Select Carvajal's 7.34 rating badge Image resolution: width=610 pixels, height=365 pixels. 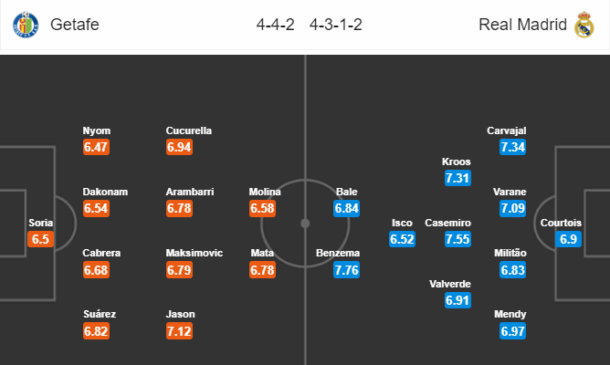pyautogui.click(x=513, y=147)
